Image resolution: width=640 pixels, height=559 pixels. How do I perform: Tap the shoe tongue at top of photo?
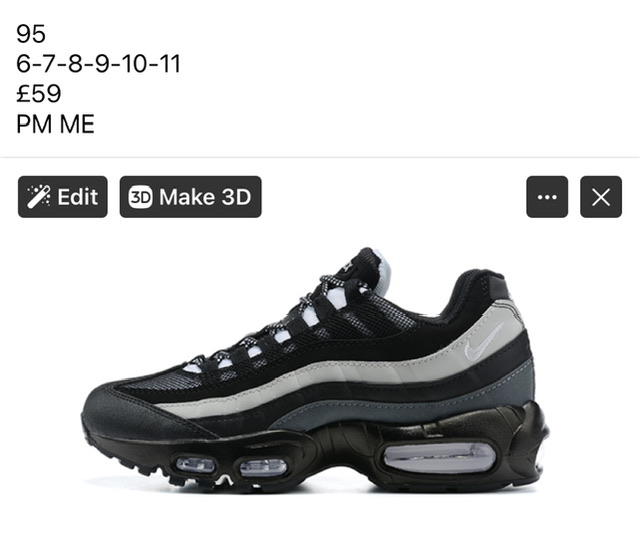[x=367, y=265]
